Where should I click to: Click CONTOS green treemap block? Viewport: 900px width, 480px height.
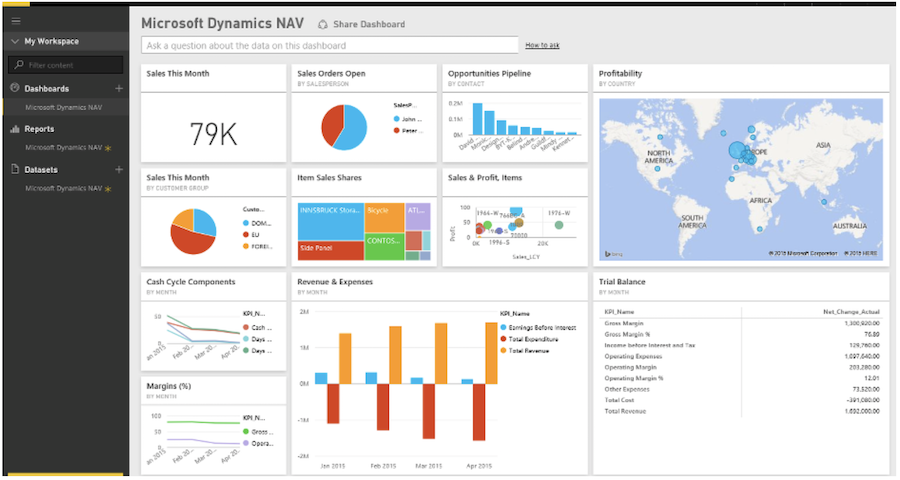(385, 247)
